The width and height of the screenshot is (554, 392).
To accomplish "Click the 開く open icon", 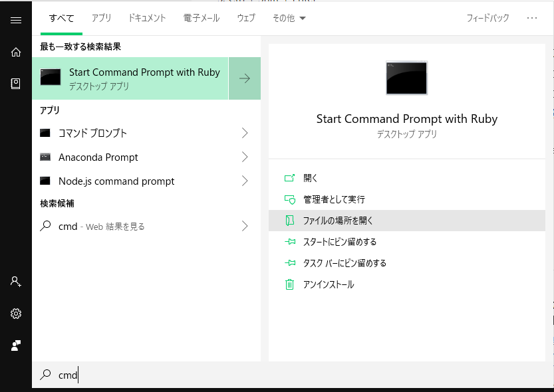I will [289, 178].
